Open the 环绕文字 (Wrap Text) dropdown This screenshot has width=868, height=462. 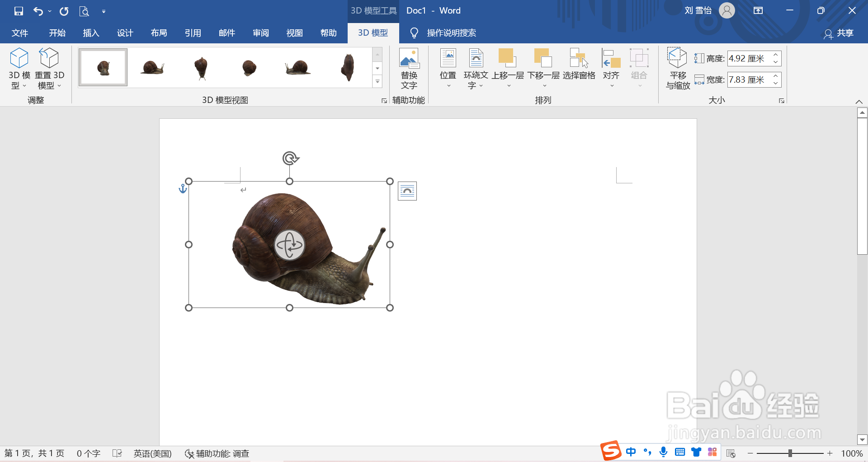click(476, 69)
